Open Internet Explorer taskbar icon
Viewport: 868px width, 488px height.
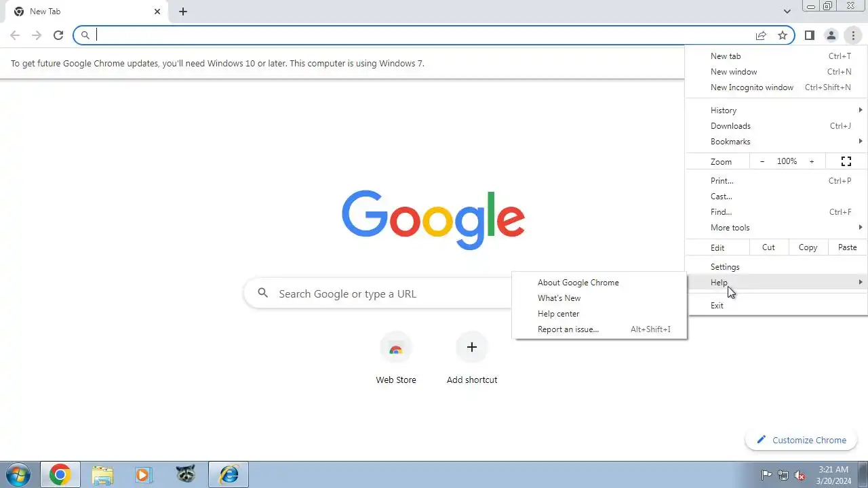click(229, 474)
